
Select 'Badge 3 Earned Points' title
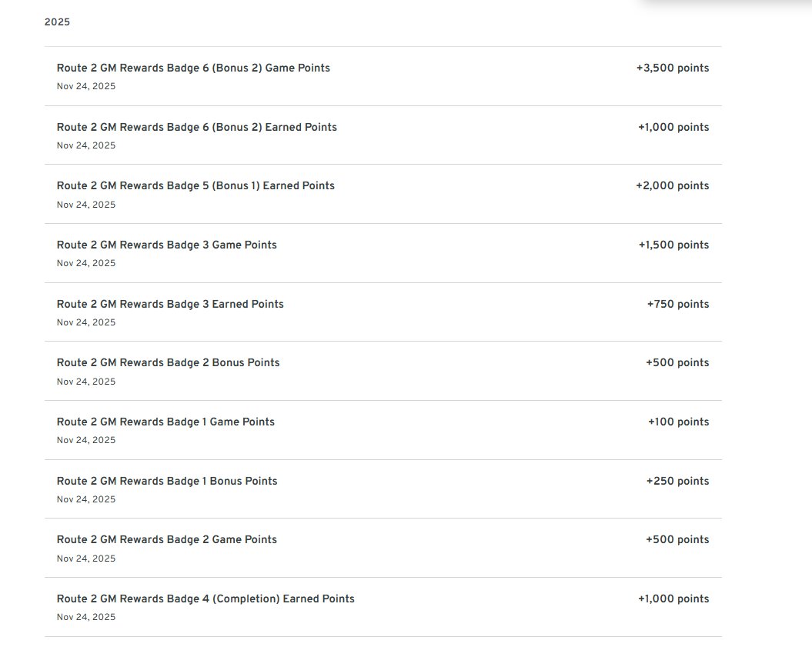[x=170, y=304]
